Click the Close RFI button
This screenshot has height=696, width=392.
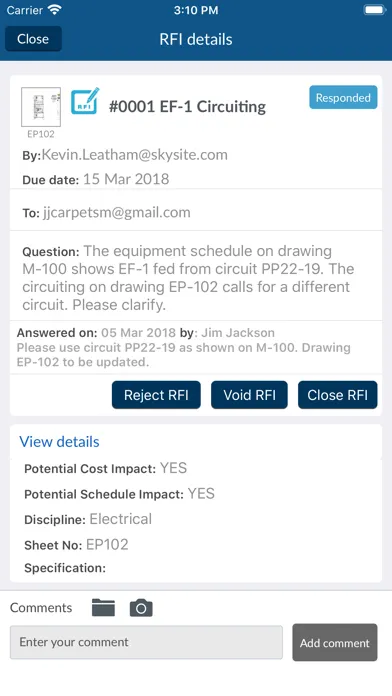point(338,395)
